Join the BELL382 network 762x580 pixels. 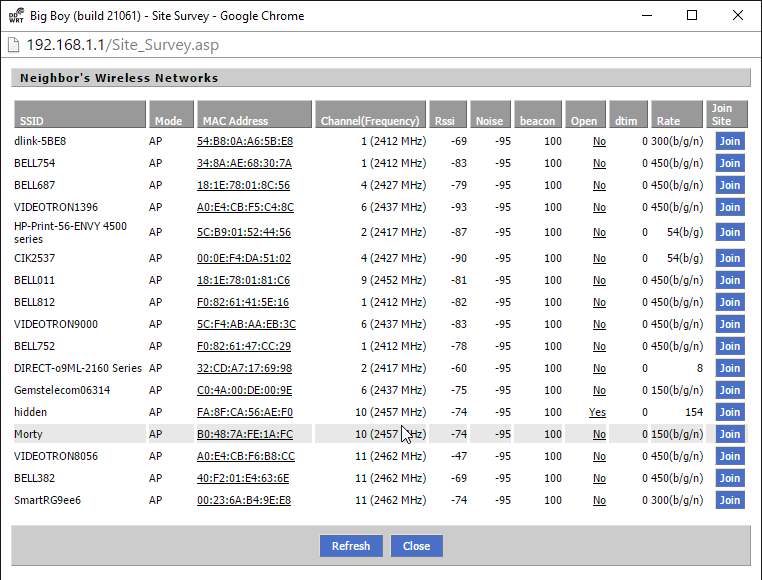pos(729,478)
